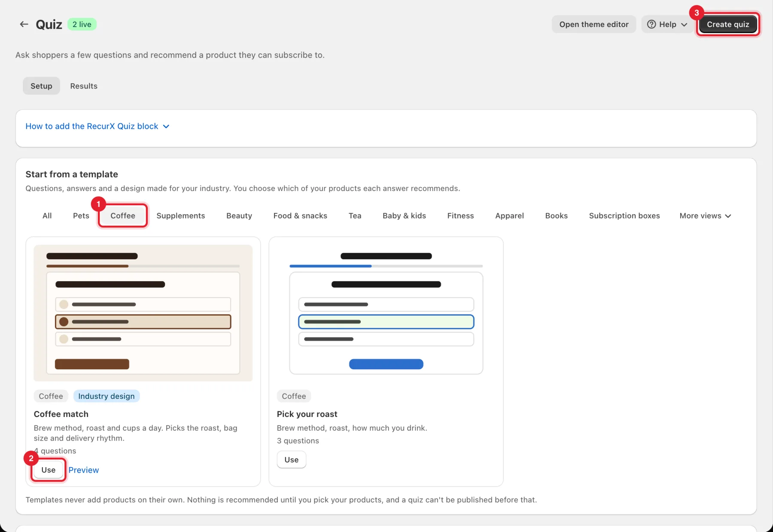Click the Industry design badge

pos(107,396)
